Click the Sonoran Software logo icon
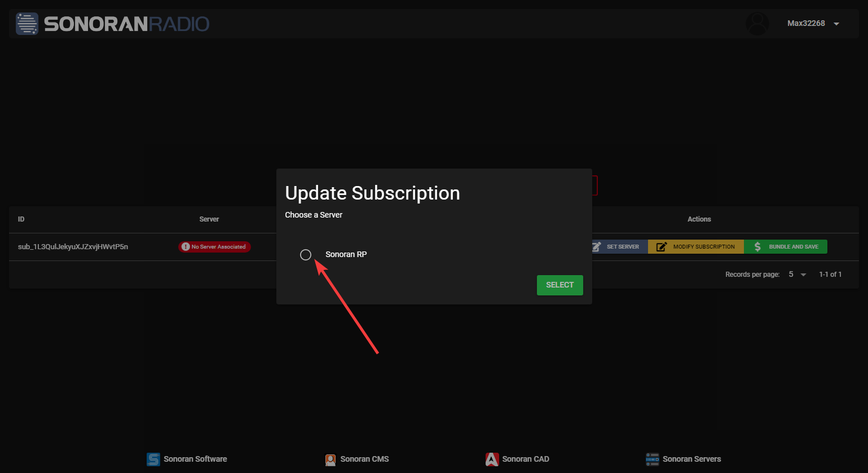 point(153,459)
